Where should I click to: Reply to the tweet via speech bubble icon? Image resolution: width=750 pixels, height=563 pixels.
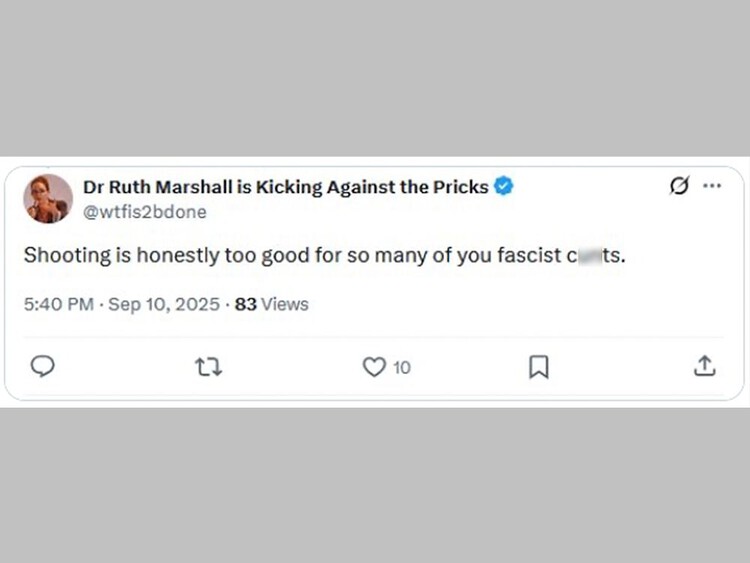click(43, 367)
